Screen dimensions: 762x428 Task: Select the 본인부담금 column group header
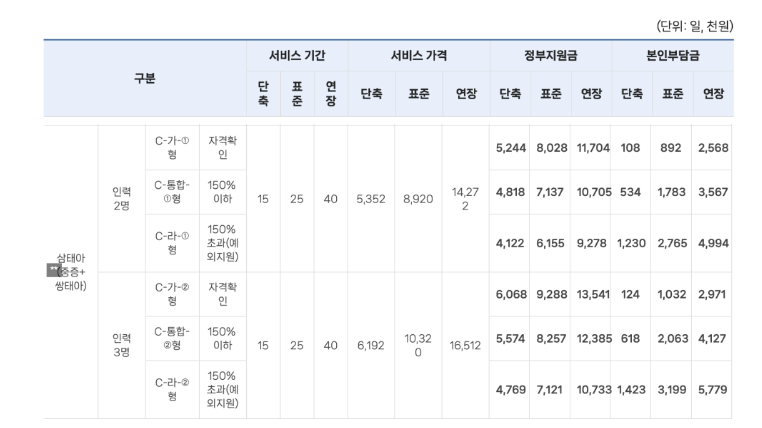coord(673,56)
